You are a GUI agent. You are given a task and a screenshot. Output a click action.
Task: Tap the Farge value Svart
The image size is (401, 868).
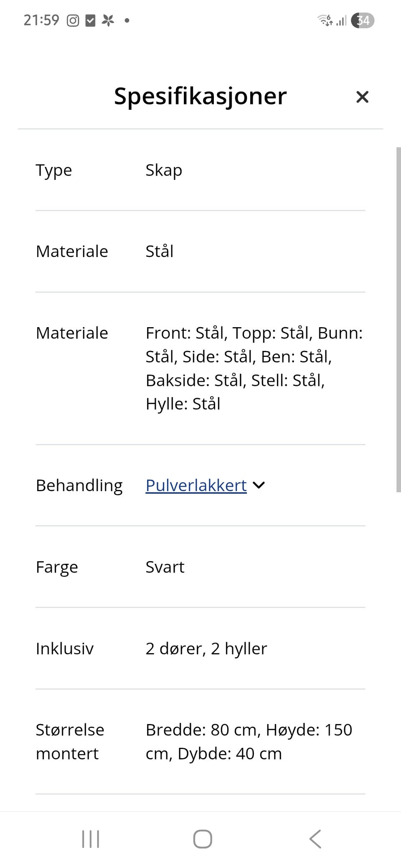coord(165,567)
